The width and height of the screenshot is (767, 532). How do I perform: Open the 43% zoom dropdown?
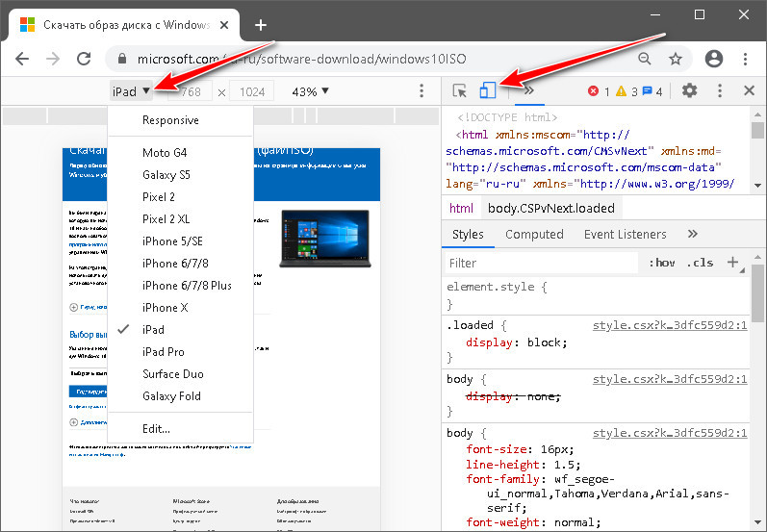tap(310, 91)
